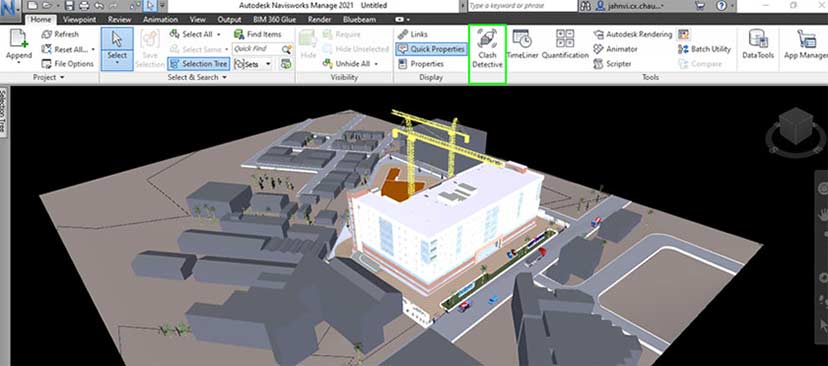Switch to the Viewpoint ribbon tab
828x366 pixels.
pyautogui.click(x=80, y=20)
